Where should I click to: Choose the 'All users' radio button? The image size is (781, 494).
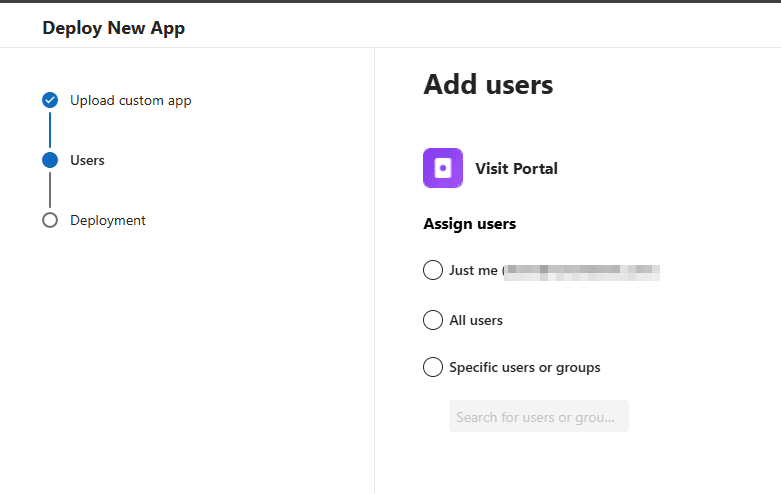[433, 320]
